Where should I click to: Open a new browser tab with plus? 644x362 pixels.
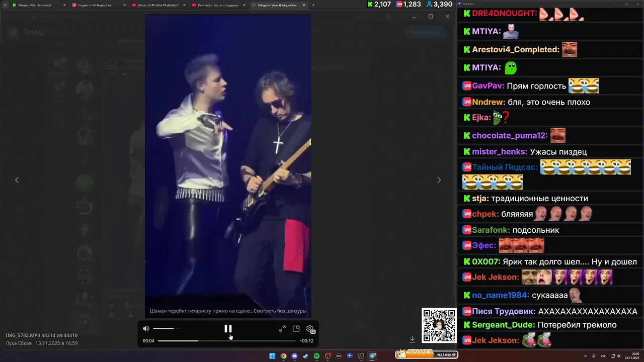313,5
